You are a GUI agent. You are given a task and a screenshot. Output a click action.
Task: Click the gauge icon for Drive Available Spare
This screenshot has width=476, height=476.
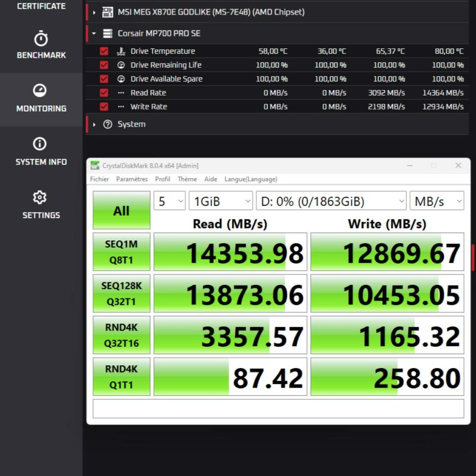(x=121, y=79)
